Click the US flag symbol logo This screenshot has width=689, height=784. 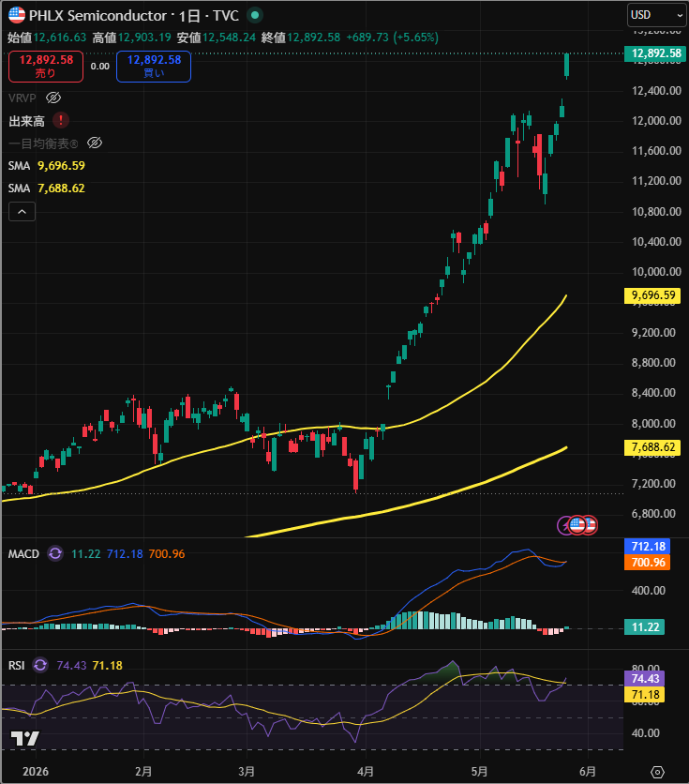tap(17, 16)
